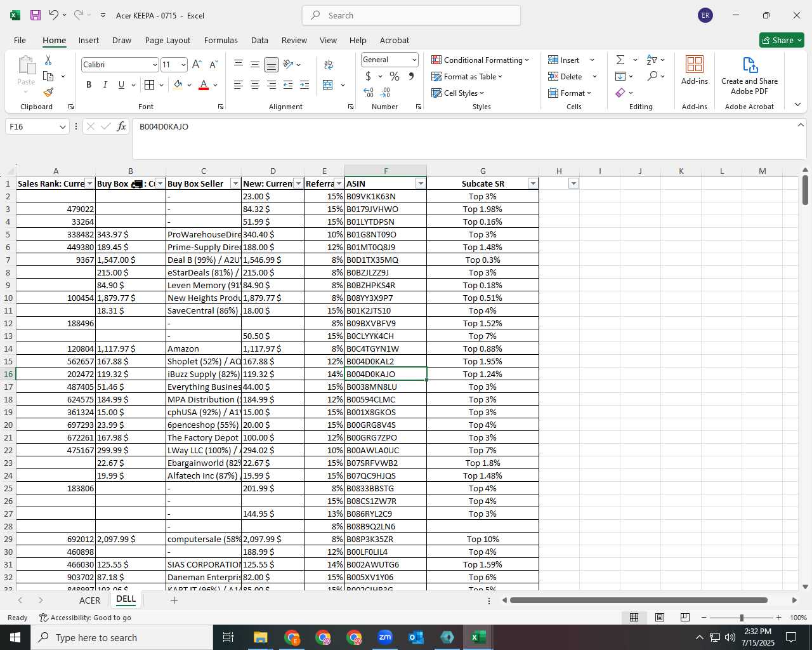Click Increase Decimal icon
The image size is (812, 650).
coord(369,93)
